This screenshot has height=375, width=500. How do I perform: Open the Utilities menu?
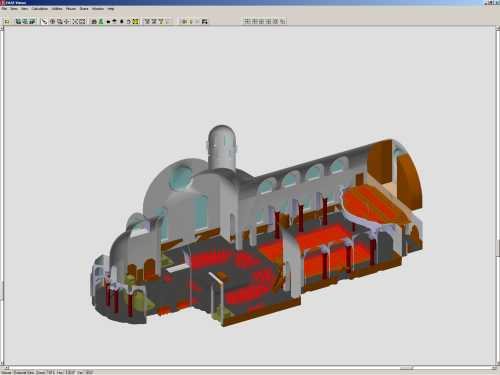pos(57,9)
